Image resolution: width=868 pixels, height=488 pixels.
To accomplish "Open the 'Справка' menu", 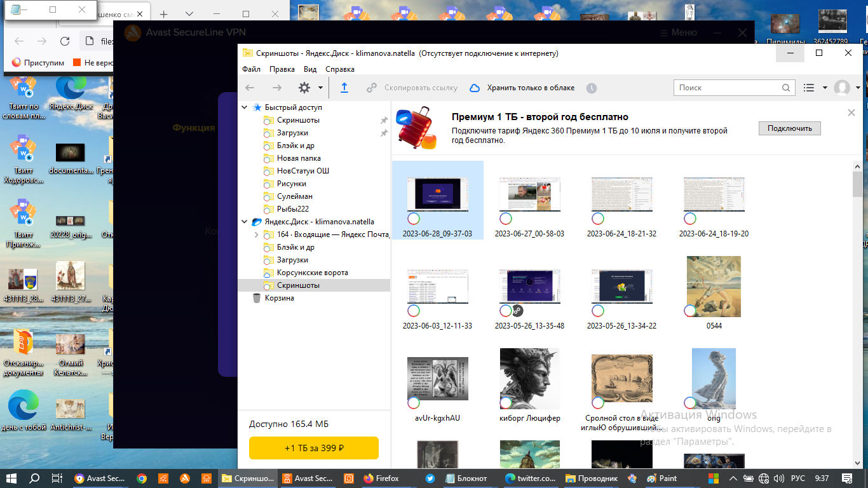I will pos(340,69).
